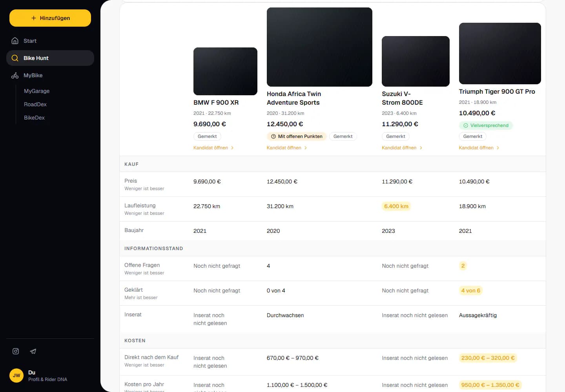The width and height of the screenshot is (565, 392).
Task: Open MyGarage submenu item
Action: (x=37, y=91)
